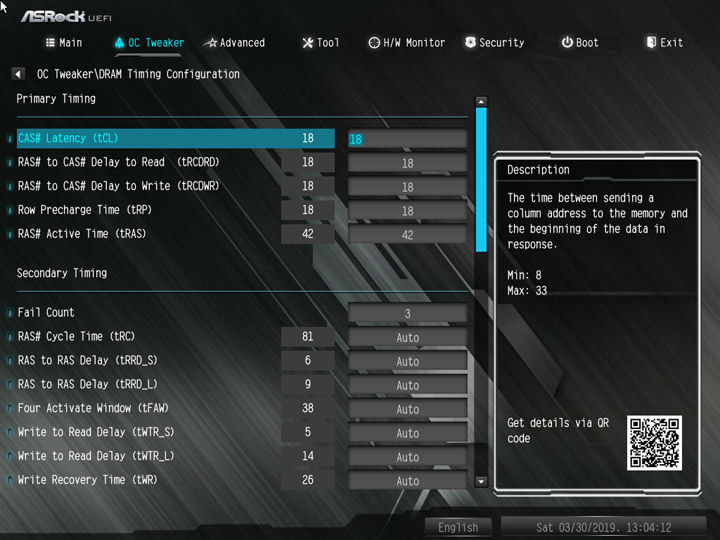Open the tWTR_L Auto field
This screenshot has height=540, width=720.
pos(407,457)
